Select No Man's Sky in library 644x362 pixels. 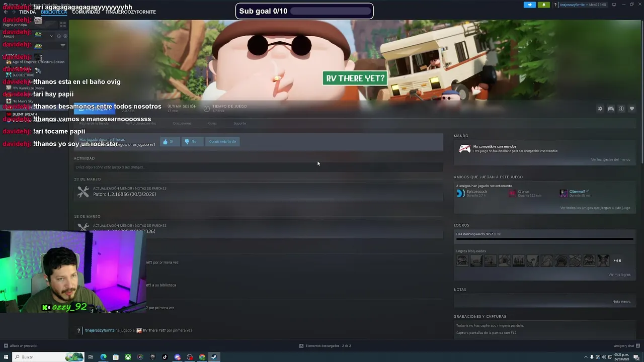[20, 101]
